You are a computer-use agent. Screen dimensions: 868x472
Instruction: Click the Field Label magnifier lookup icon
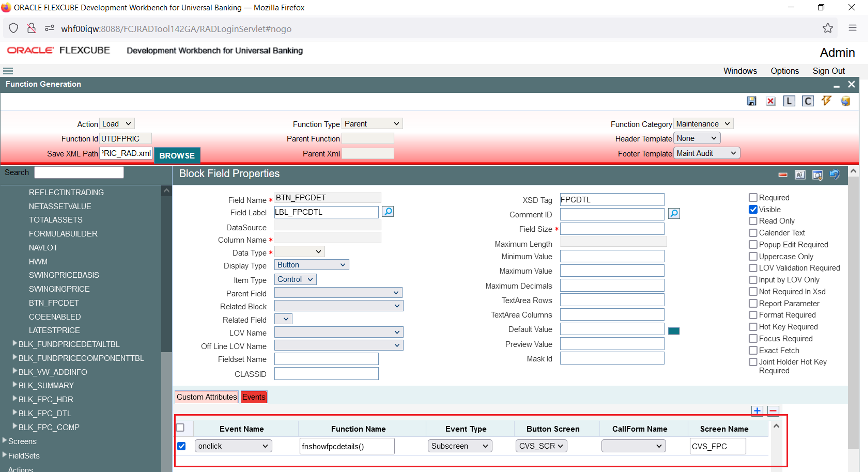(x=388, y=212)
